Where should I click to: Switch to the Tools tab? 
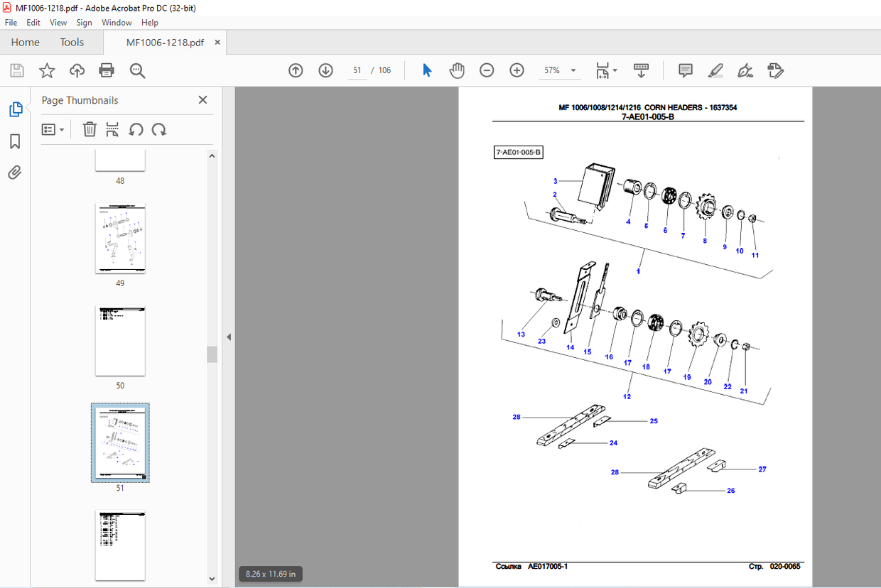72,42
